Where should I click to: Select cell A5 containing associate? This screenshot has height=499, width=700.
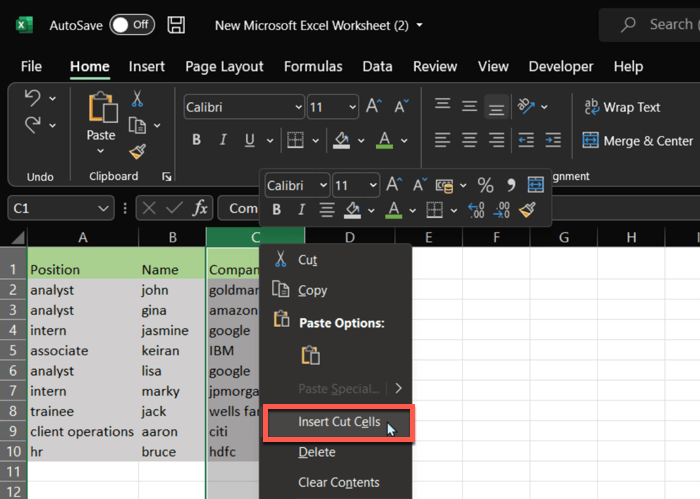coord(82,351)
